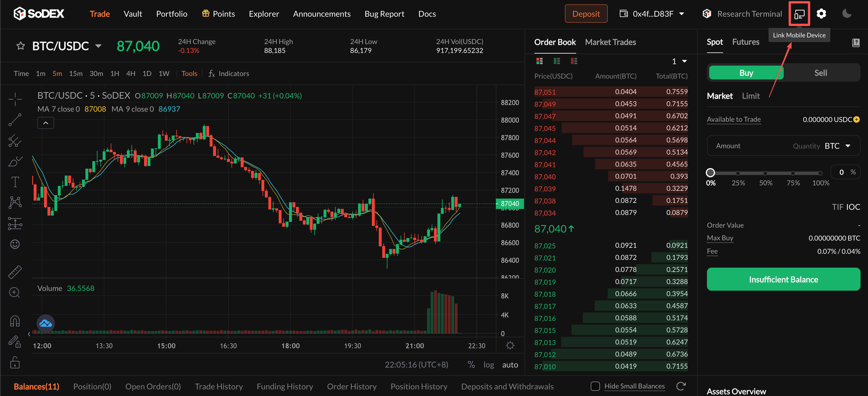Open settings gear icon in header

[x=821, y=14]
